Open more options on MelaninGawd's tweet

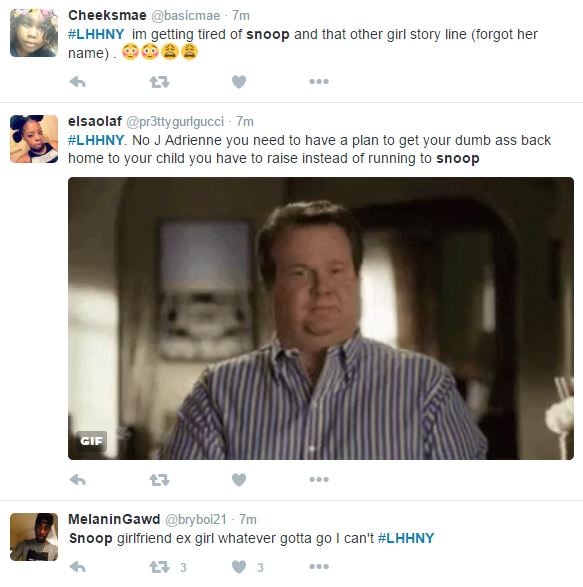click(x=319, y=566)
